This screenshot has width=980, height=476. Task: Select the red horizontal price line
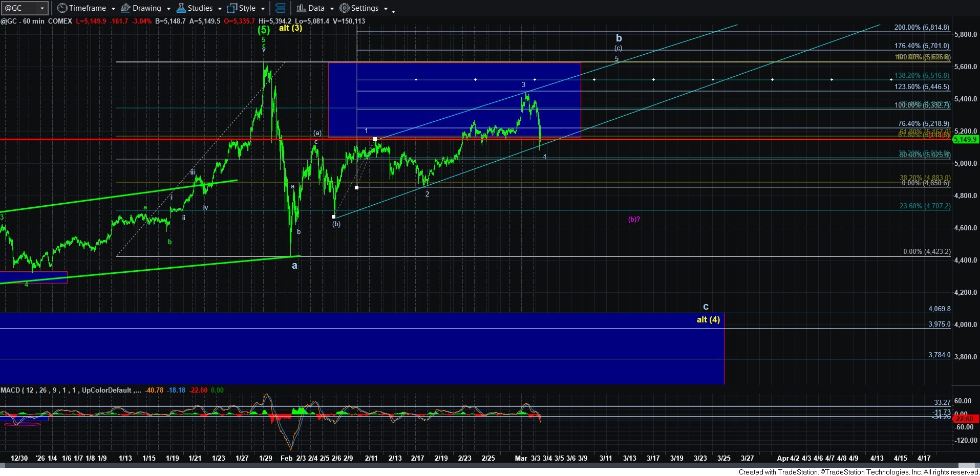tap(205, 139)
